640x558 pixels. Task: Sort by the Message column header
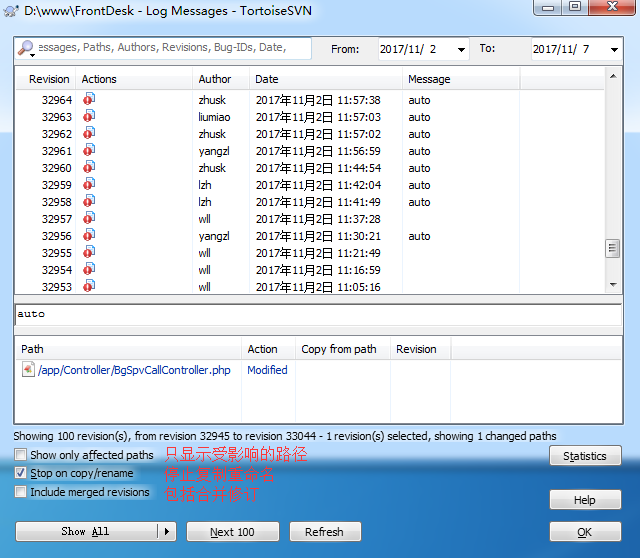[x=461, y=79]
